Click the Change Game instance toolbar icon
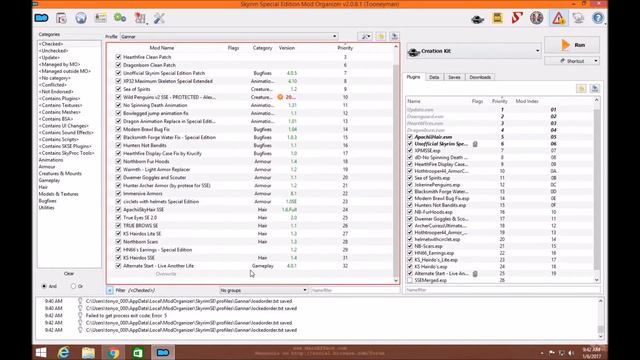Viewport: 640px width, 360px height. click(42, 18)
